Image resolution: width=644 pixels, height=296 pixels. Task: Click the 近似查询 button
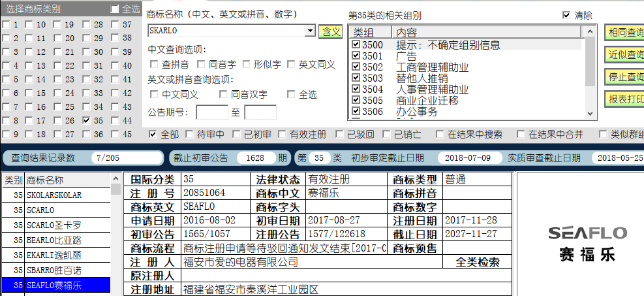click(624, 55)
